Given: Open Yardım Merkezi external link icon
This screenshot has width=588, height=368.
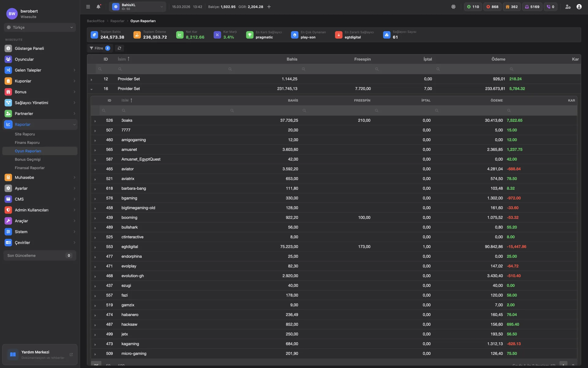Looking at the screenshot, I should coord(71,355).
